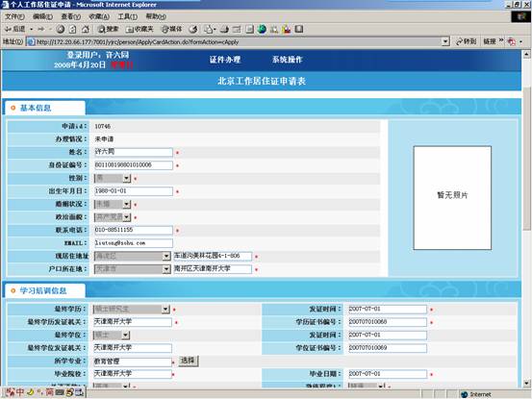Click the vertical scrollbar down arrow
This screenshot has width=532, height=399.
[x=526, y=384]
